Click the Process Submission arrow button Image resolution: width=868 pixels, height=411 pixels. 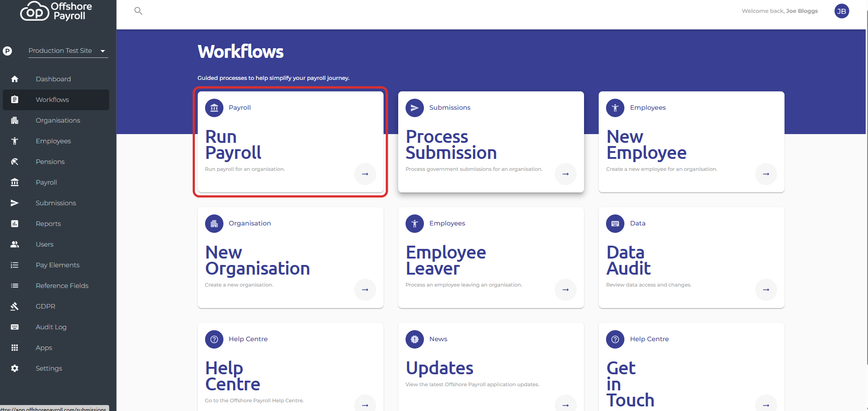[566, 174]
